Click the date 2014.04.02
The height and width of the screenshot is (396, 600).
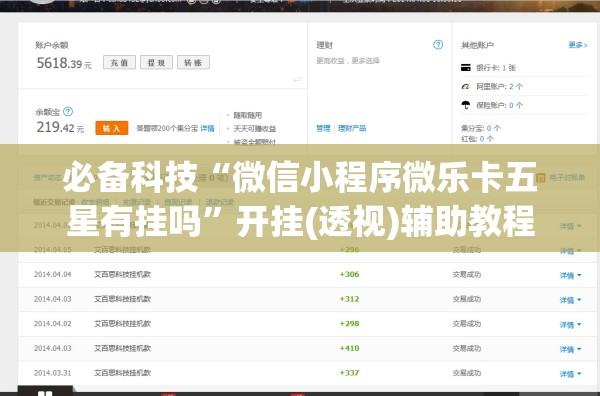click(52, 324)
